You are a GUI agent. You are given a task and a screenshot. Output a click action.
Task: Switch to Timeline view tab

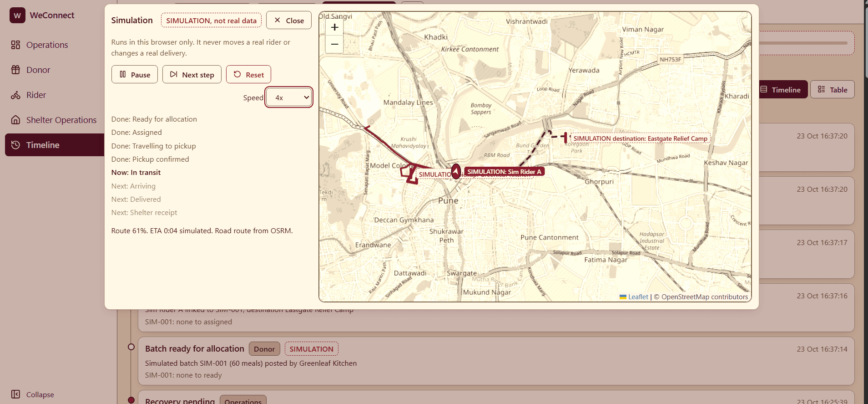781,90
